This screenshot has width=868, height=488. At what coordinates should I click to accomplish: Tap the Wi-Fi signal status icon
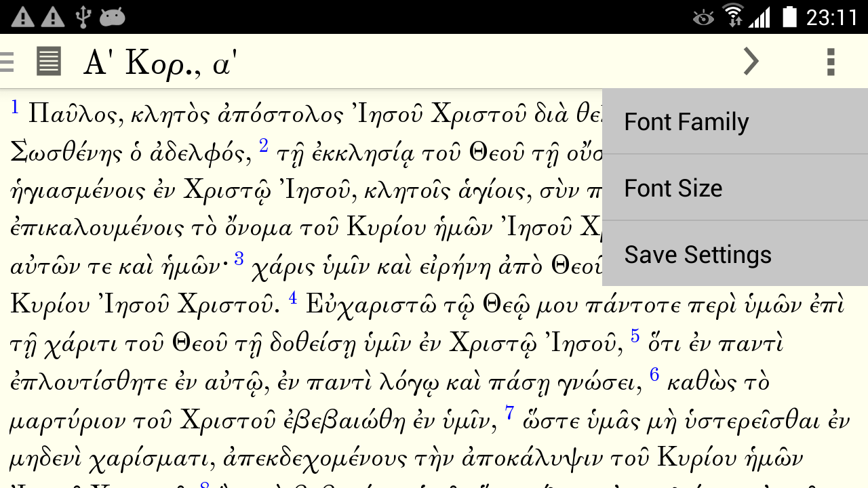click(x=733, y=16)
